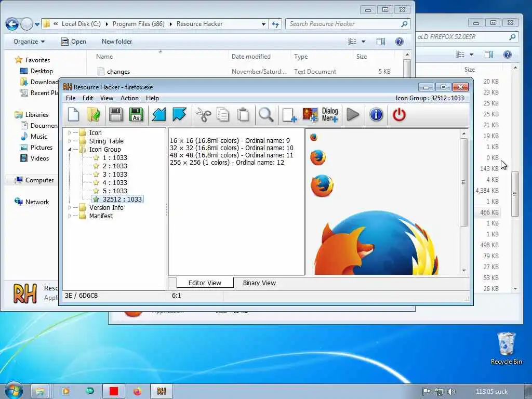Click the 256 x 256 ordinal name 12 line
This screenshot has width=532, height=399.
click(x=227, y=163)
